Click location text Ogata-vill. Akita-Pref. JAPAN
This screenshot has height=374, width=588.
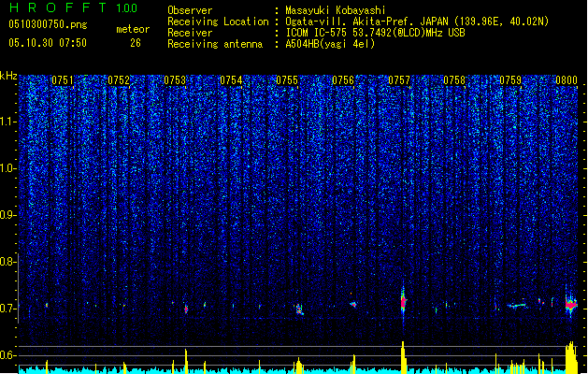[x=366, y=22]
